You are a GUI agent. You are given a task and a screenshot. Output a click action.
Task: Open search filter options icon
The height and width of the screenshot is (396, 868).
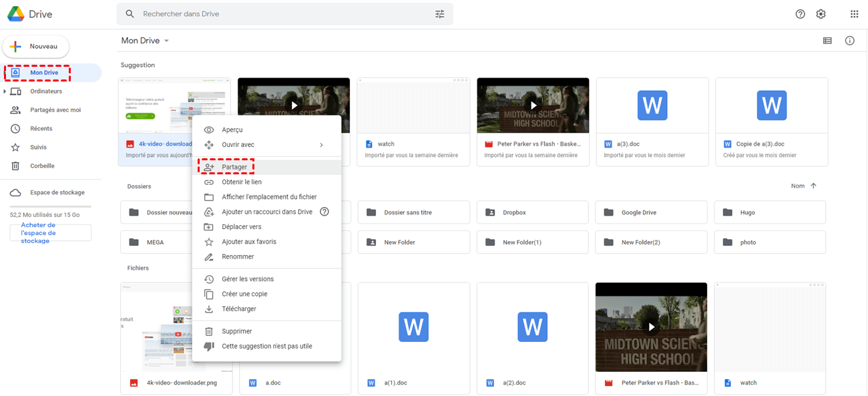439,14
